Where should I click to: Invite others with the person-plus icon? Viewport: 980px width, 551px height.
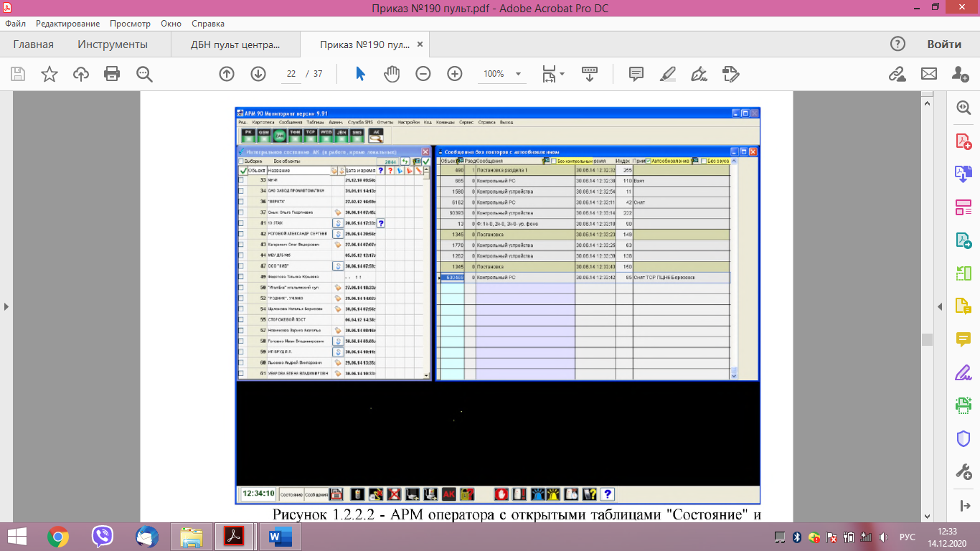click(961, 74)
